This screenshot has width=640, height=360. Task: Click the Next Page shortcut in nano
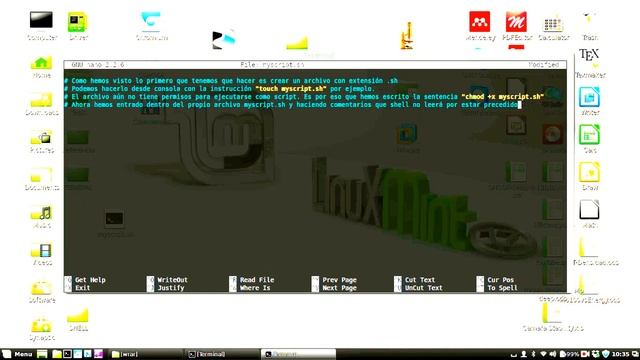(x=334, y=288)
